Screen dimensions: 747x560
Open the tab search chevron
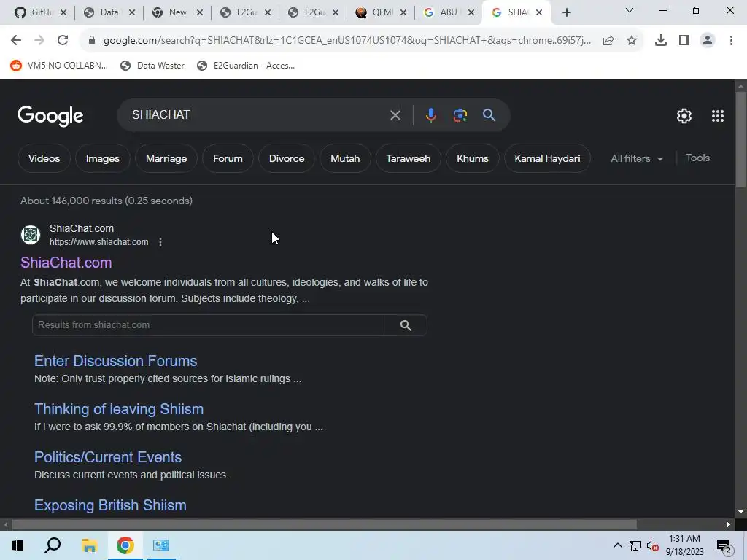[630, 10]
